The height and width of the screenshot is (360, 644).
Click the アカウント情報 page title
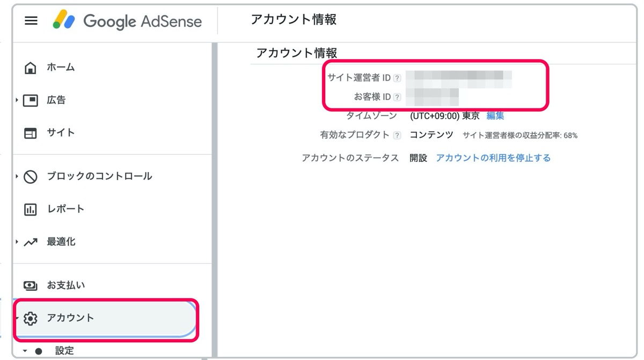pyautogui.click(x=294, y=20)
